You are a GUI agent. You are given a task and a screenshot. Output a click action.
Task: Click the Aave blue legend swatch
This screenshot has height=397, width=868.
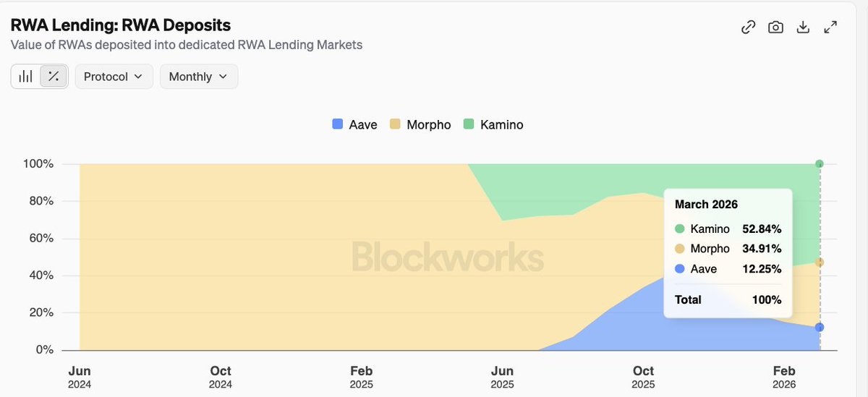337,124
